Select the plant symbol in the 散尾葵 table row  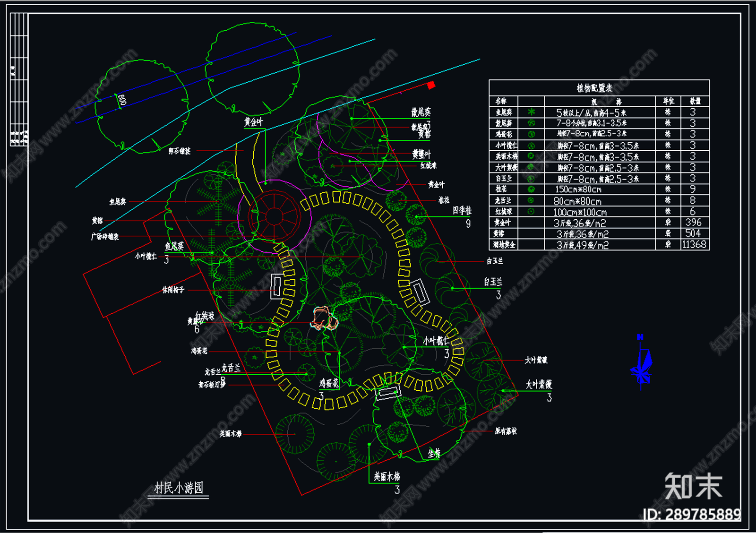coord(532,123)
